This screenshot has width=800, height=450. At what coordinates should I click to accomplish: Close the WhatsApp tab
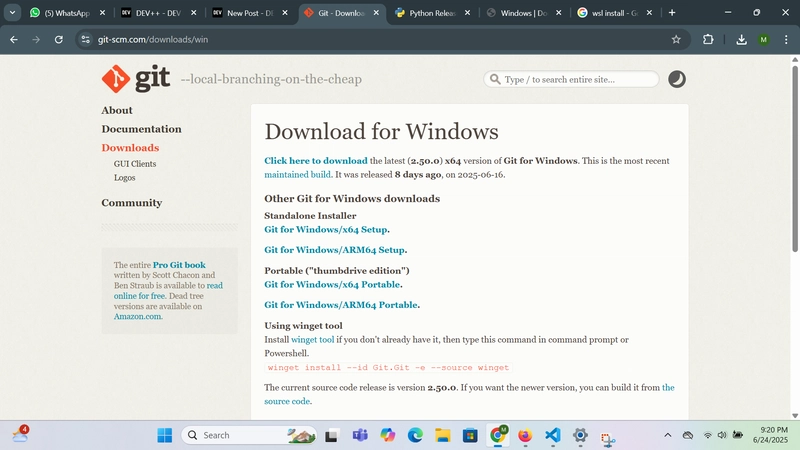(102, 13)
